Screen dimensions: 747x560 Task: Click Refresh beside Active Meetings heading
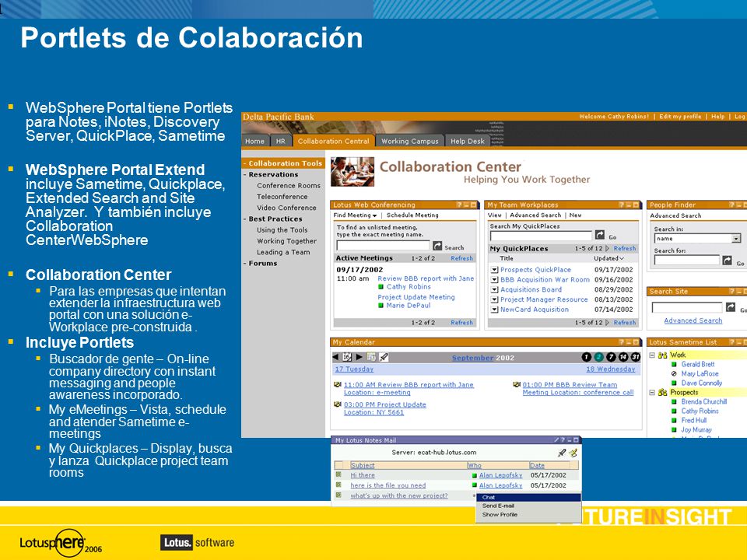tap(461, 258)
